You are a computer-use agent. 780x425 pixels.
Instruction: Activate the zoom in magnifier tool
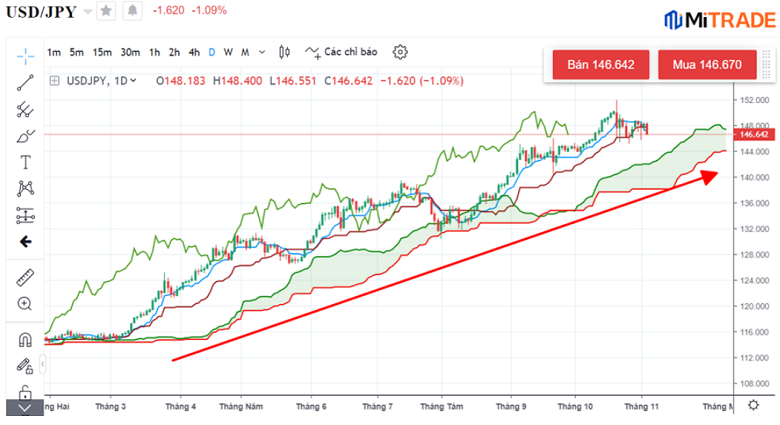(26, 303)
